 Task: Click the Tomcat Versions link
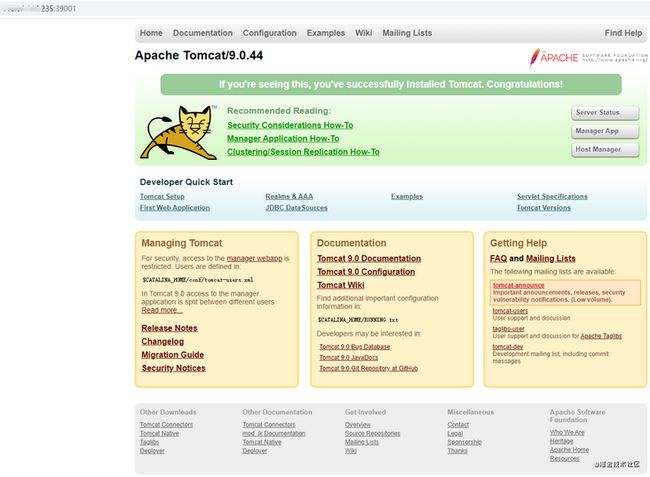pos(543,208)
